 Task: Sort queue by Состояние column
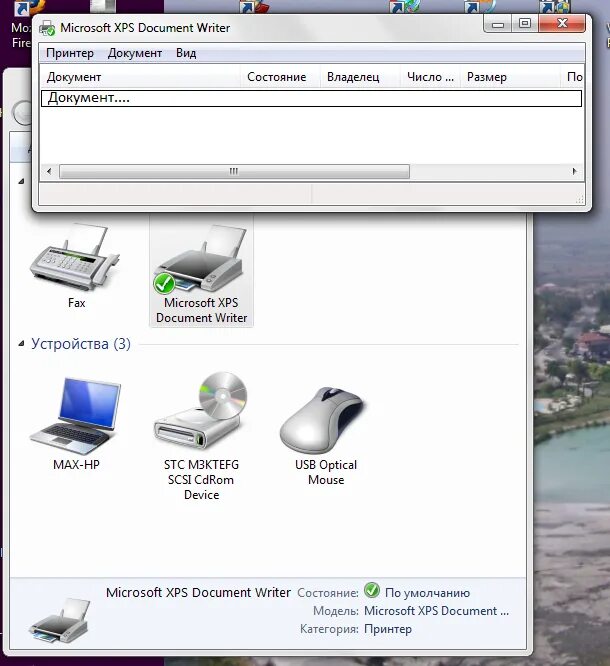280,77
